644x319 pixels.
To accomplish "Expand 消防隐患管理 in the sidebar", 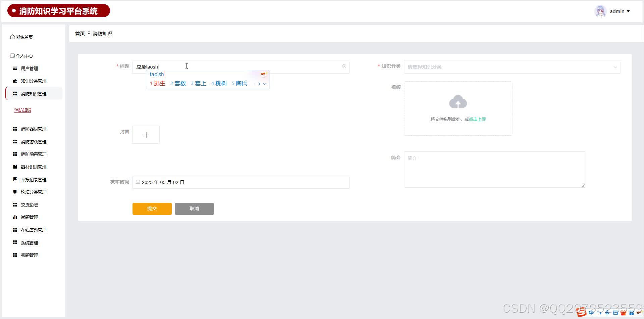I will click(34, 154).
